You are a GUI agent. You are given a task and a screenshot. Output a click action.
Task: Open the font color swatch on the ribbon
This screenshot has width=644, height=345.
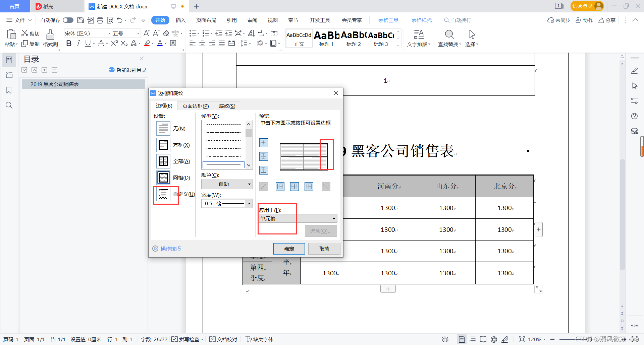pos(160,43)
